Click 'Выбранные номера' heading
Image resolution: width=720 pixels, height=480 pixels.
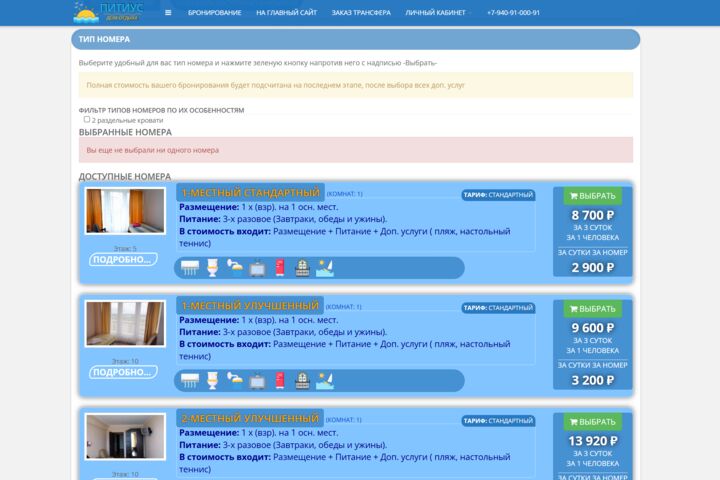point(125,132)
